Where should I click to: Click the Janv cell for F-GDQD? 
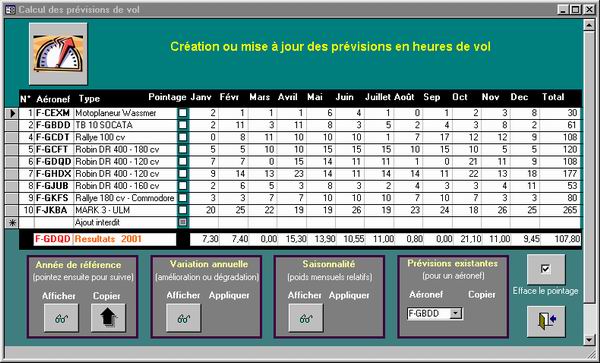point(204,162)
